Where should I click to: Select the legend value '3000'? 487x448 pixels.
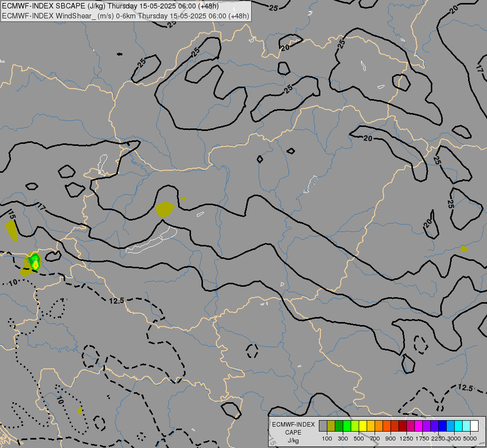454,439
